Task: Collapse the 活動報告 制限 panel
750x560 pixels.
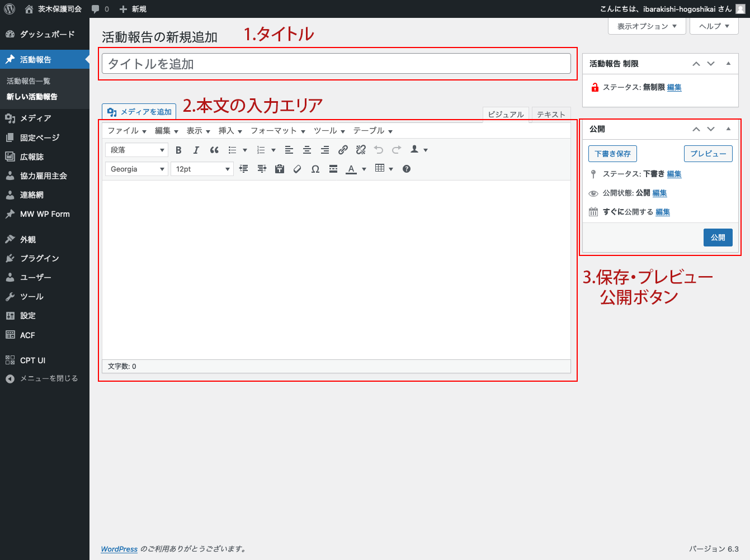Action: pyautogui.click(x=728, y=64)
